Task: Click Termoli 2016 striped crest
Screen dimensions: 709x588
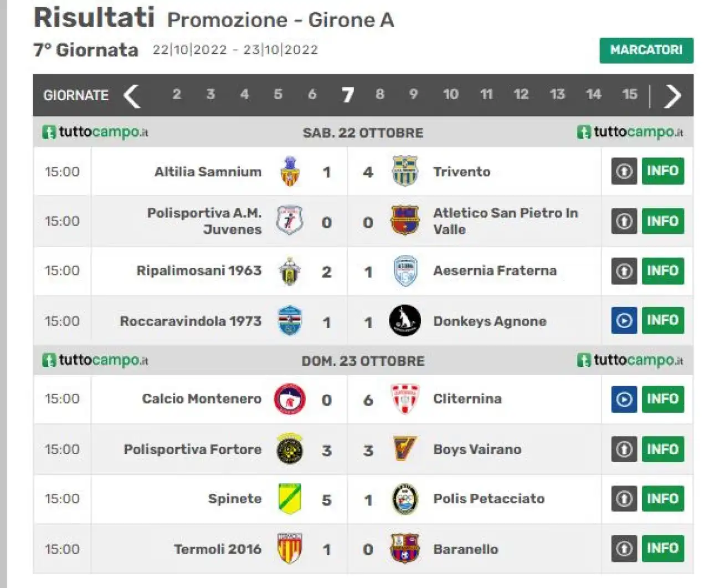Action: [290, 549]
